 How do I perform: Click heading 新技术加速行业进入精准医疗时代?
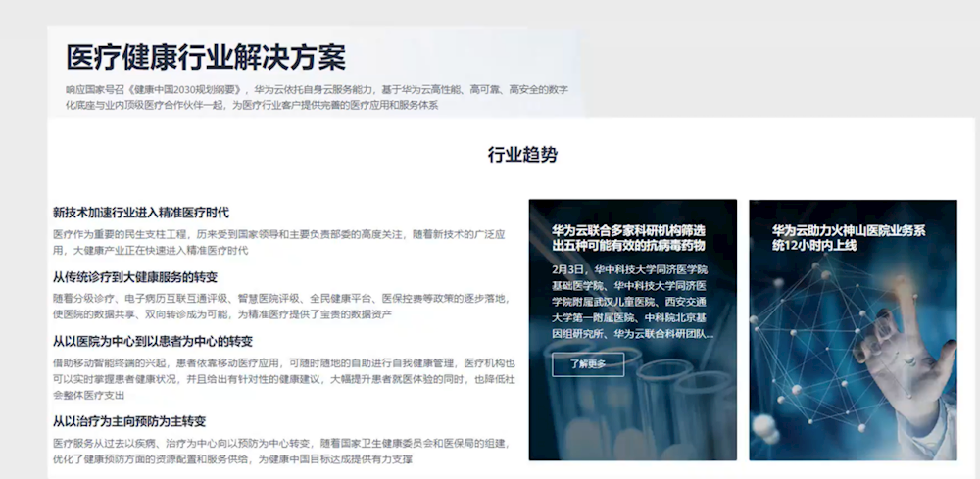[x=141, y=213]
